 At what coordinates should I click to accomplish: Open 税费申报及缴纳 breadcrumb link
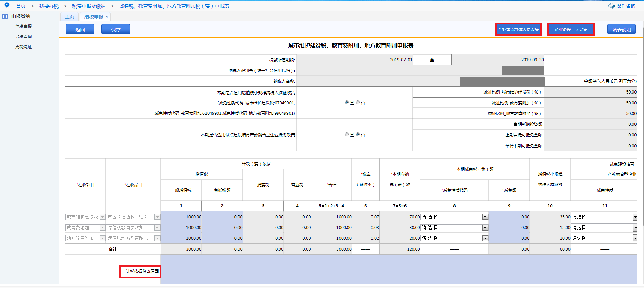point(89,6)
